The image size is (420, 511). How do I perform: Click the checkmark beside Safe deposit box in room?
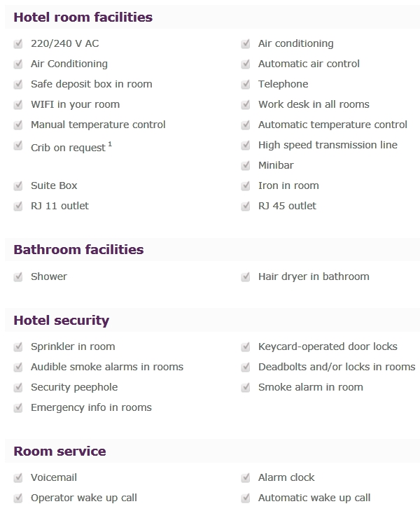coord(18,85)
